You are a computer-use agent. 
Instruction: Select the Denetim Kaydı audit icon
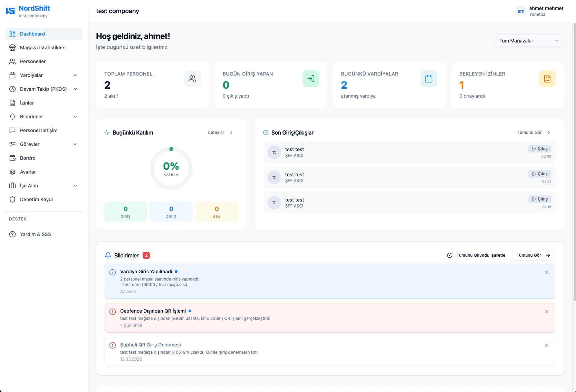12,199
